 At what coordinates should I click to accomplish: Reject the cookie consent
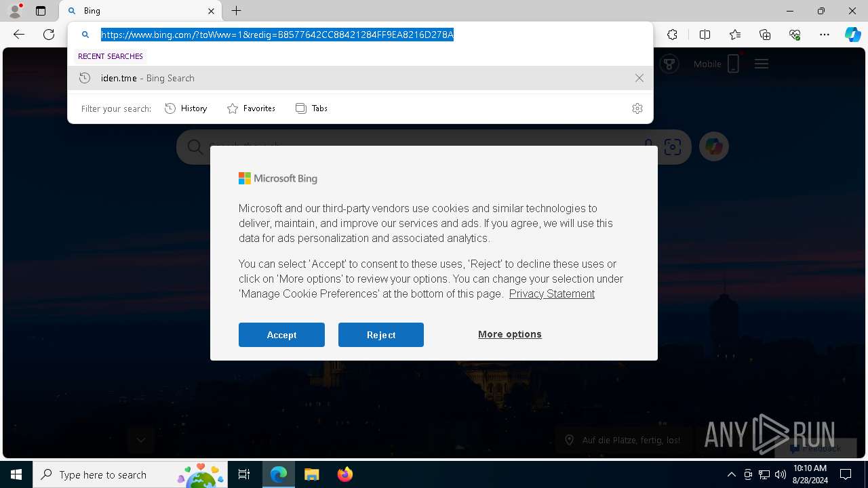pos(381,335)
